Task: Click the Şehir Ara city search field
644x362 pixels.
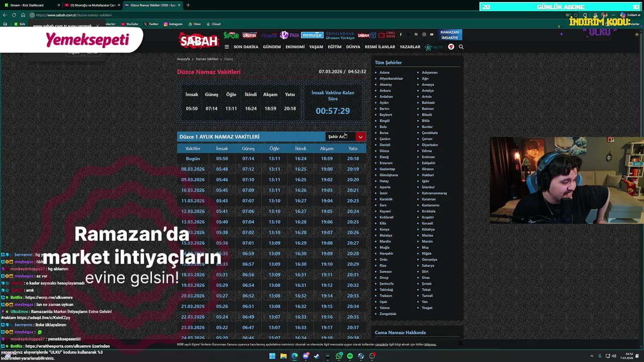Action: tap(341, 137)
